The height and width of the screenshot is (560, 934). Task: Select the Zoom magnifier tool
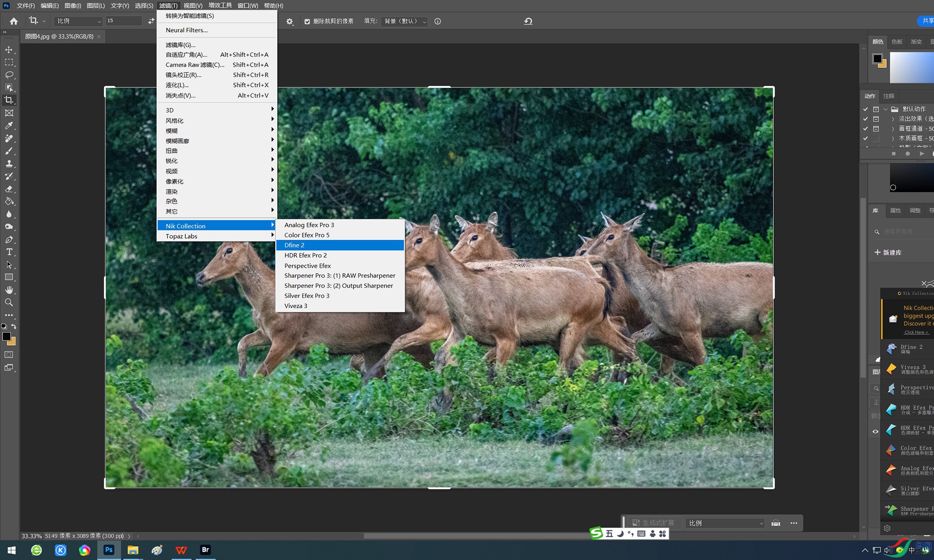click(9, 302)
